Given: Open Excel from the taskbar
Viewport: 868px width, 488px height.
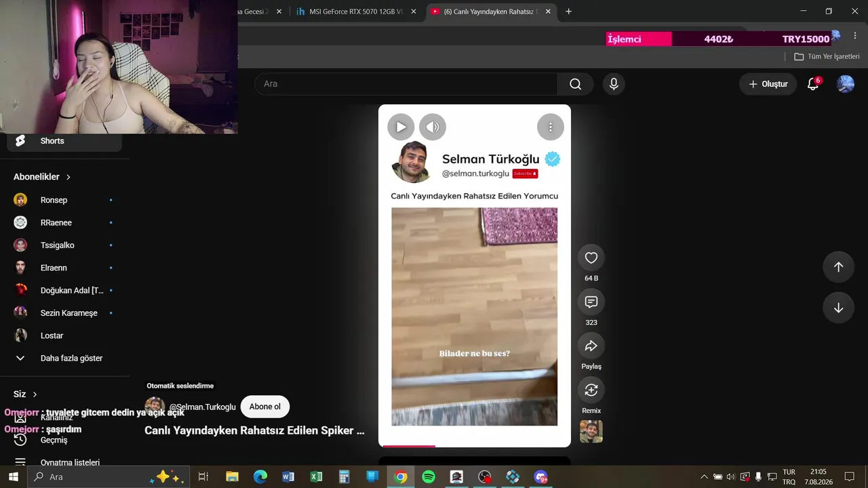Looking at the screenshot, I should [316, 477].
